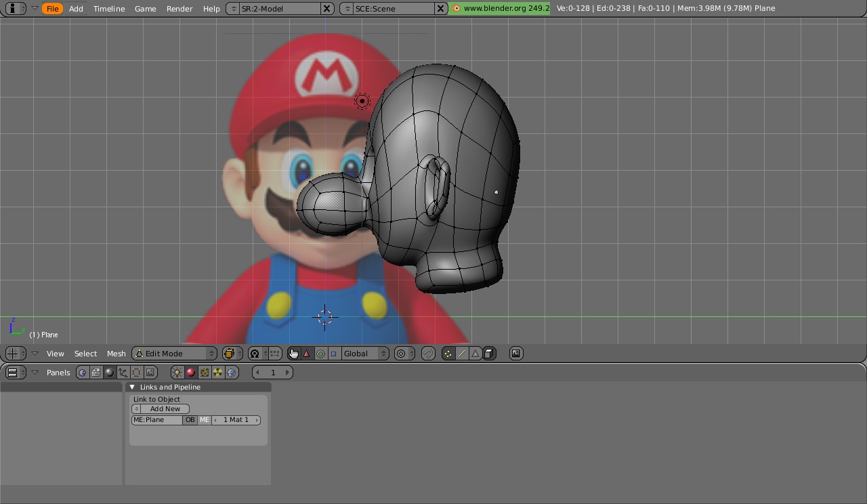Visit the www.blender.org 249.2 link
867x504 pixels.
pos(499,8)
